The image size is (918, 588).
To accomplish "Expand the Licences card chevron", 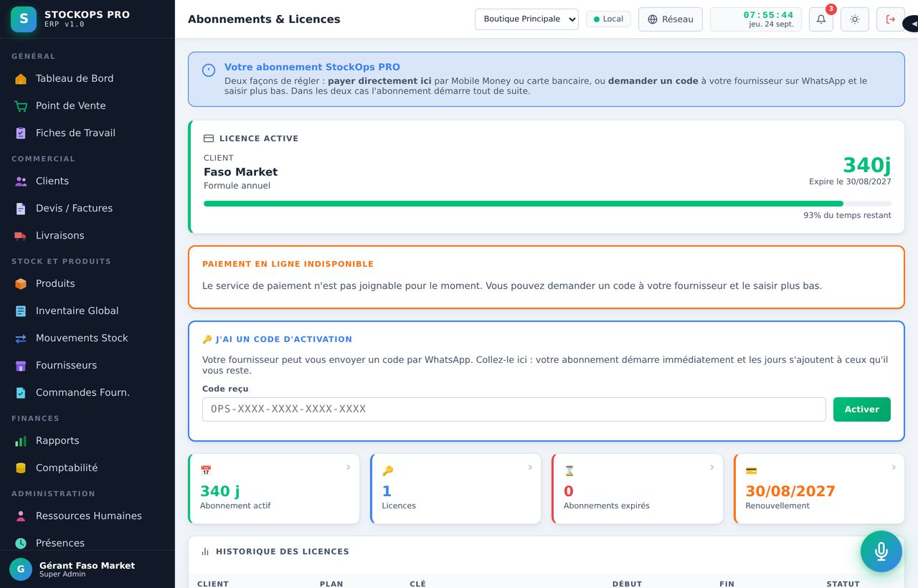I will 530,468.
